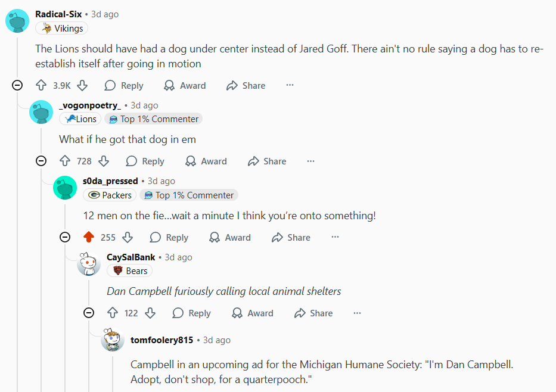Open more options on CaySalBank's comment
The width and height of the screenshot is (556, 392).
point(357,313)
